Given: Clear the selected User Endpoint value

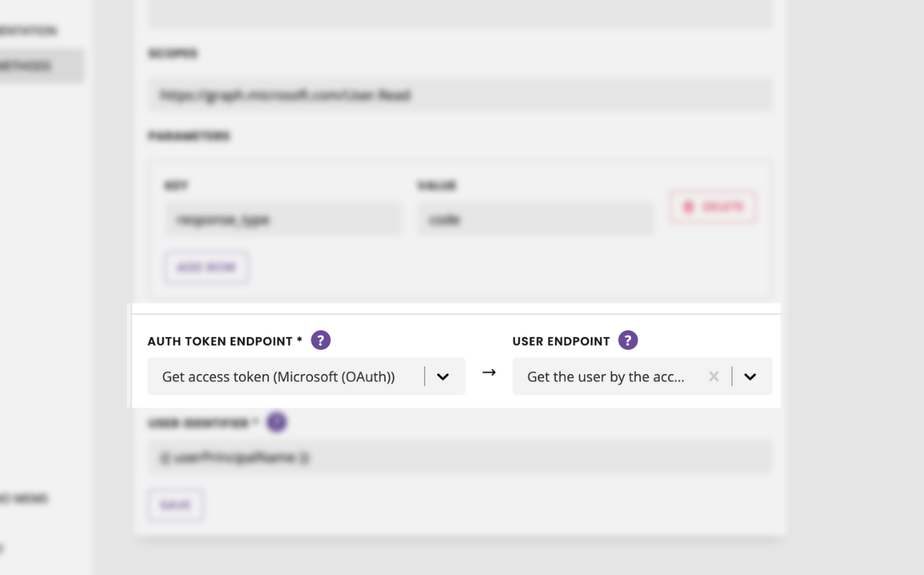Looking at the screenshot, I should pyautogui.click(x=714, y=377).
